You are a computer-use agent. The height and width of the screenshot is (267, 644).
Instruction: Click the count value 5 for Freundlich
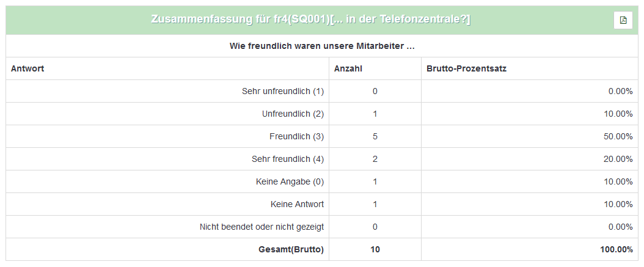click(375, 136)
